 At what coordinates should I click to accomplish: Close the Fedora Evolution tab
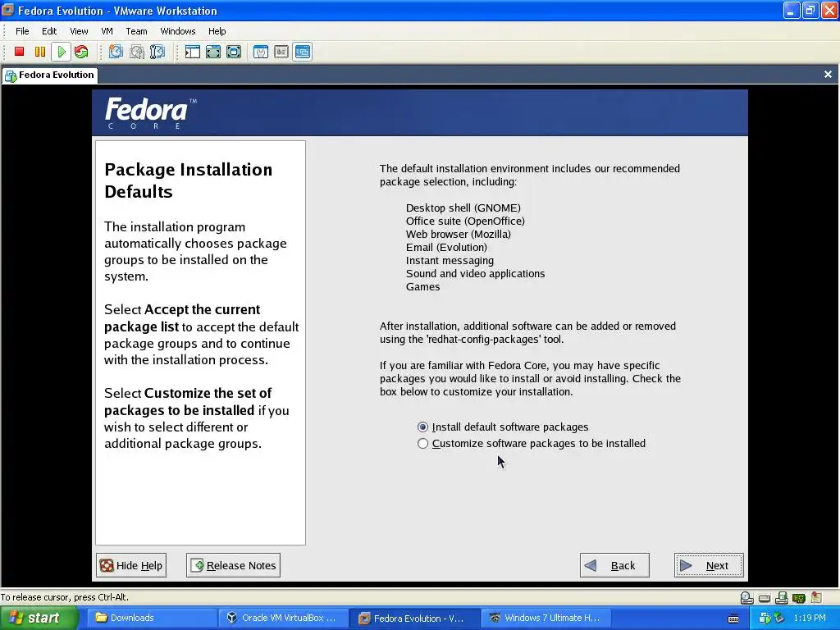(828, 75)
